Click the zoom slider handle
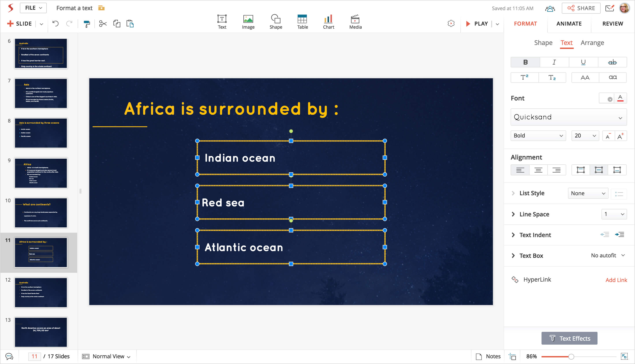Image resolution: width=635 pixels, height=364 pixels. (571, 357)
